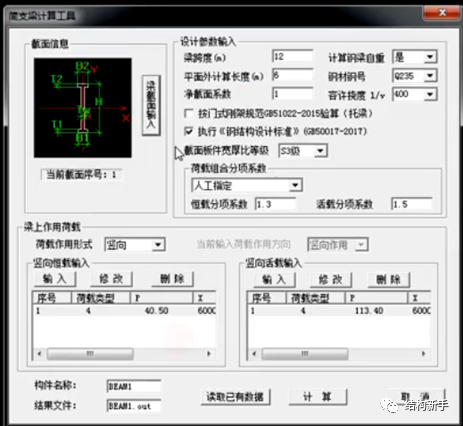463x426 pixels.
Task: Click the live load table horizontal scrollbar thumb
Action: coord(305,354)
